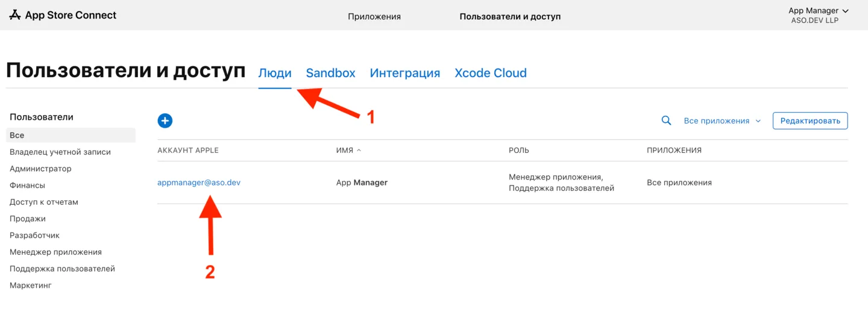Filter users by Администратор role
Viewport: 868px width, 318px height.
coord(40,169)
